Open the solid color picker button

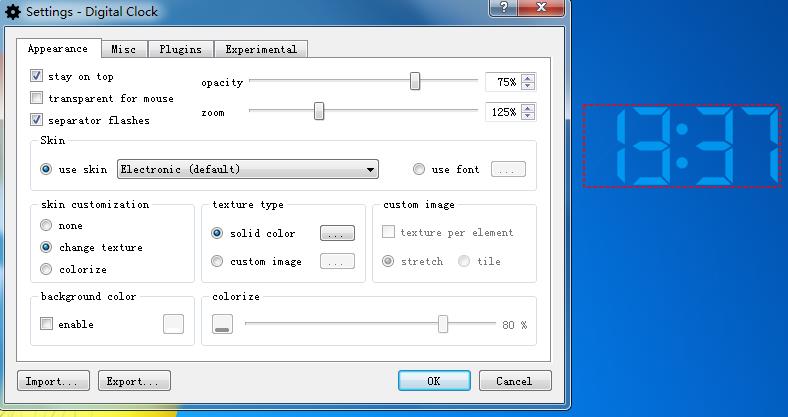tap(337, 233)
